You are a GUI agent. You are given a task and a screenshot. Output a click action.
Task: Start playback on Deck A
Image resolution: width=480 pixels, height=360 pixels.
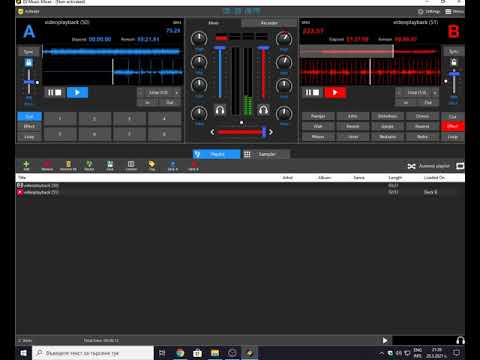(77, 92)
